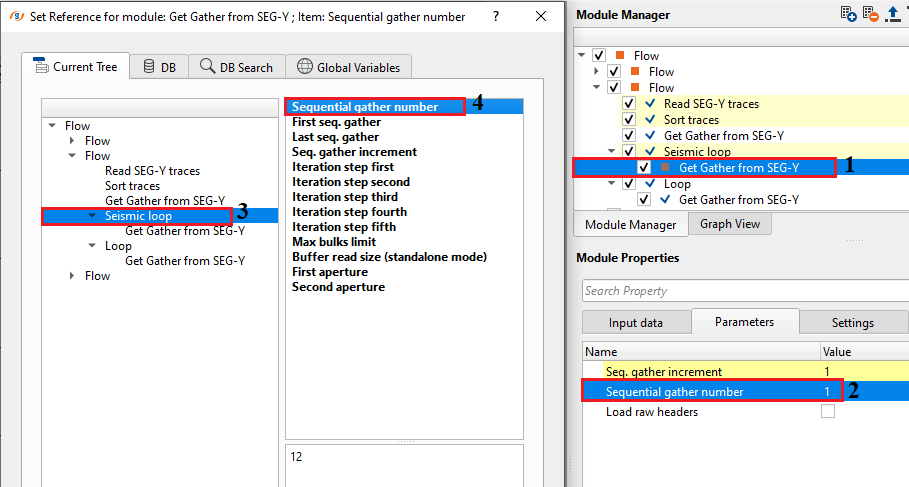
Task: Click the blue check status icon beside Loop in Module Manager
Action: click(x=650, y=184)
